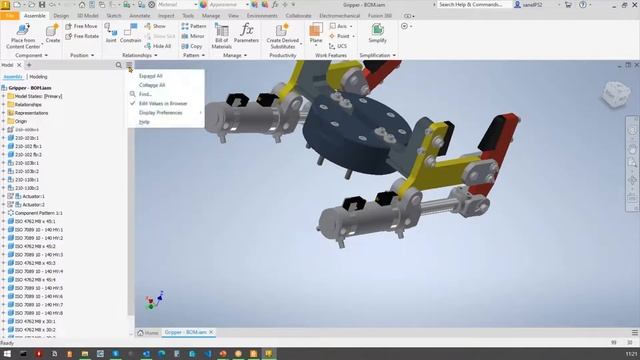Click the Search Help & Commands field
The width and height of the screenshot is (640, 360).
pos(473,4)
